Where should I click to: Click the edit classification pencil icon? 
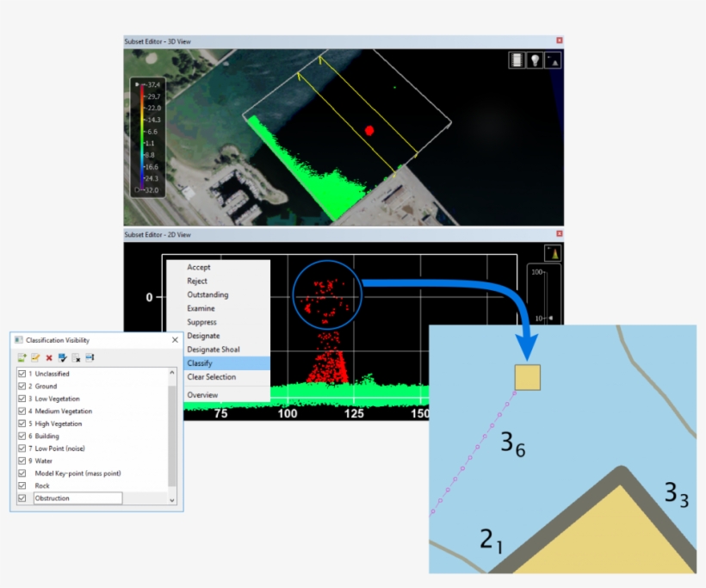35,357
